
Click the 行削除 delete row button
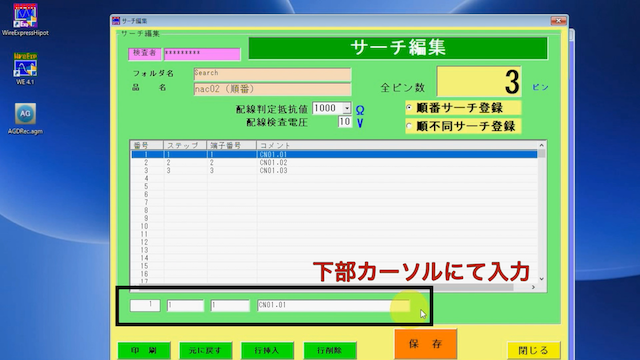(x=330, y=350)
